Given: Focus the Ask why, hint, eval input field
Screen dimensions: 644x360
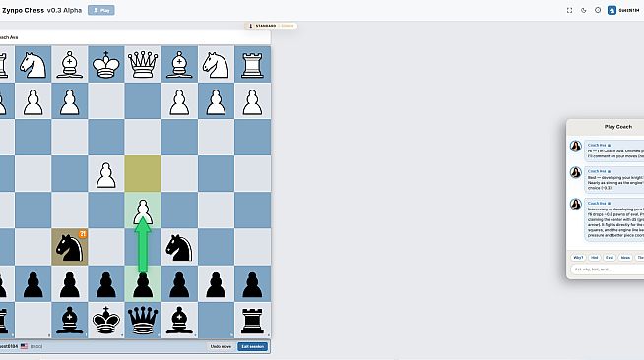Looking at the screenshot, I should pos(607,270).
